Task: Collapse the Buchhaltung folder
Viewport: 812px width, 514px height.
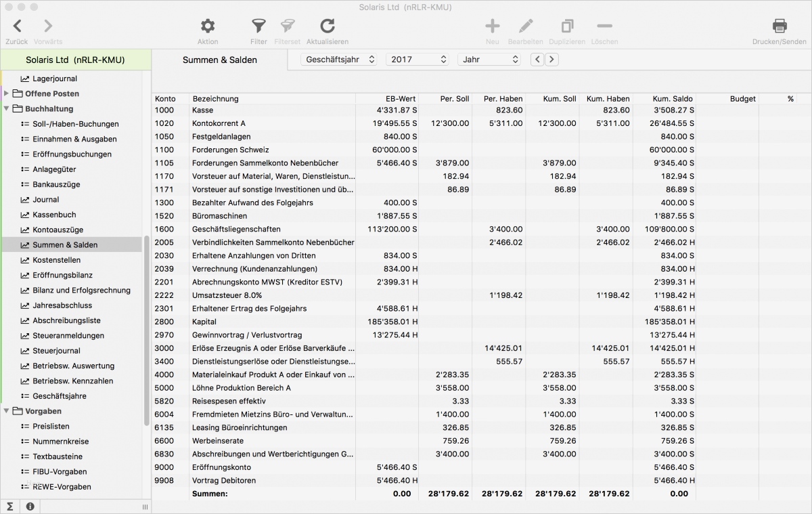Action: point(7,109)
